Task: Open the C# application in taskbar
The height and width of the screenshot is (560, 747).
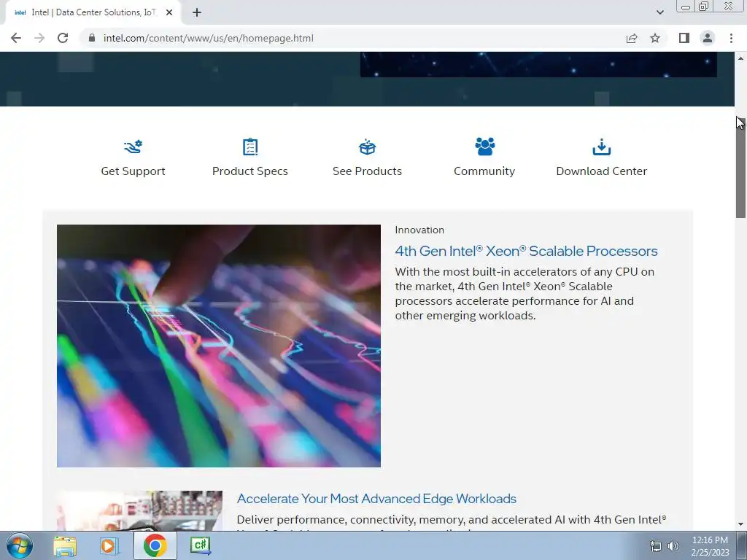Action: pos(200,545)
